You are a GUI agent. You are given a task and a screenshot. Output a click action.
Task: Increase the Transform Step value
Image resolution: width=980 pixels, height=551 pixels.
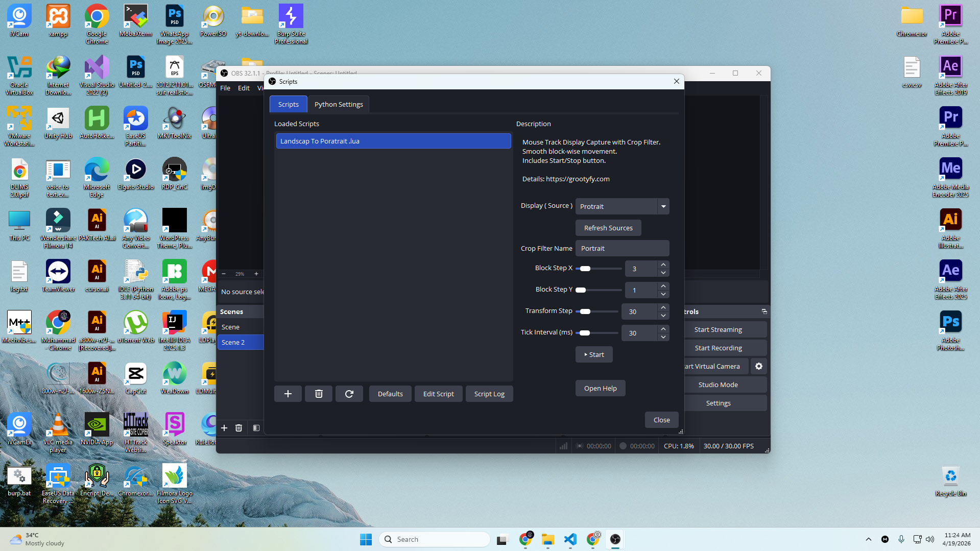pos(663,308)
